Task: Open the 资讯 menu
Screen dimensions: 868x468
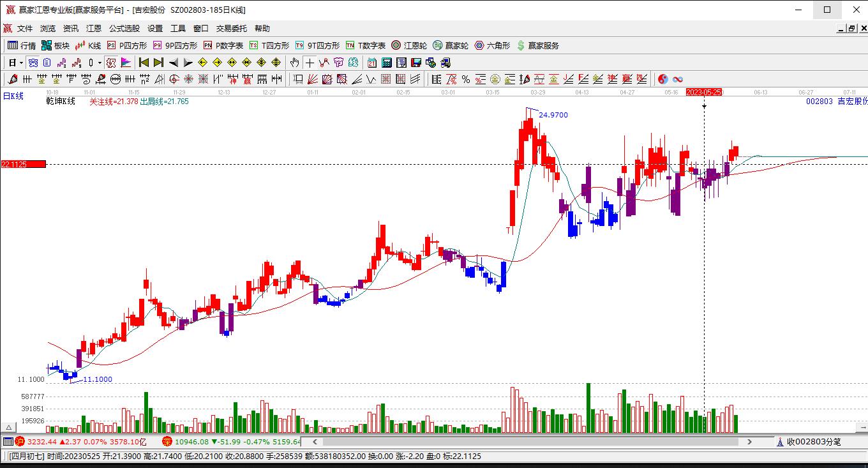Action: coord(71,29)
